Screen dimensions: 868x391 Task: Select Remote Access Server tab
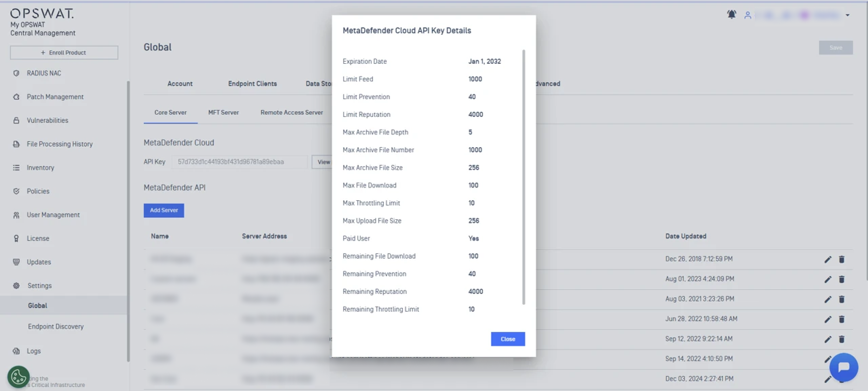[x=292, y=113]
